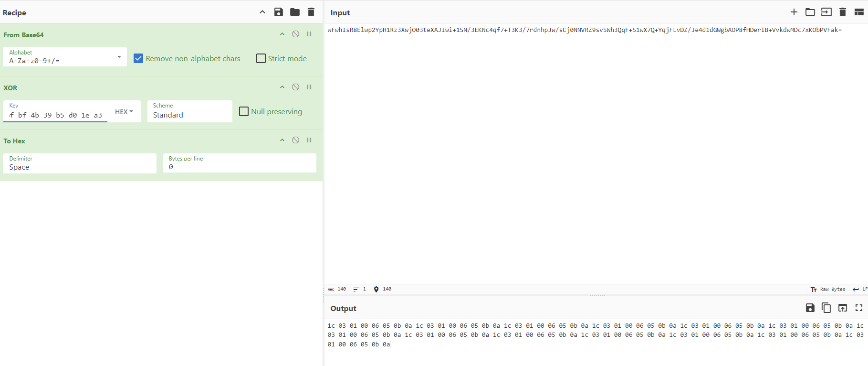The image size is (868, 366).
Task: Clear the input with the trash icon
Action: (843, 12)
